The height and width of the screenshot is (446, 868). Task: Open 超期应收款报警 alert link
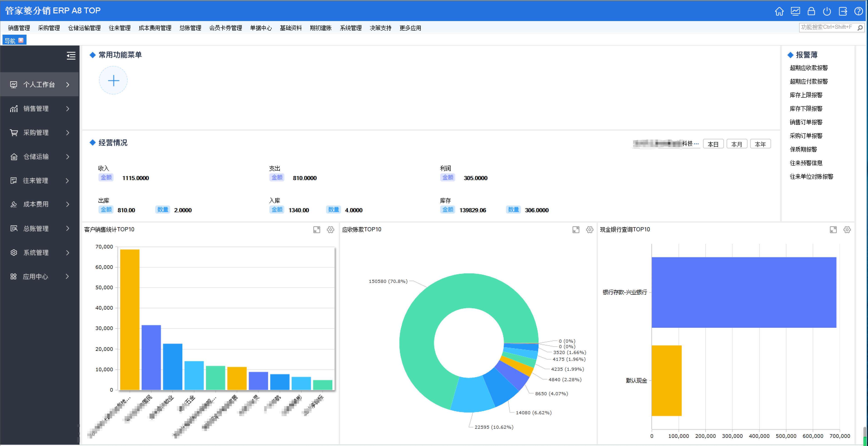coord(808,68)
